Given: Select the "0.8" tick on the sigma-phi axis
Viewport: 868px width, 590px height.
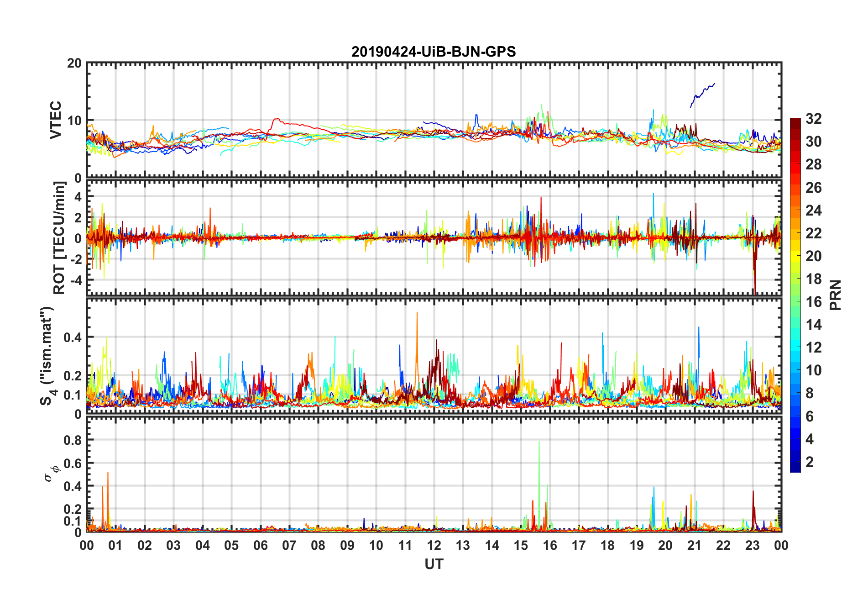Looking at the screenshot, I should point(73,440).
